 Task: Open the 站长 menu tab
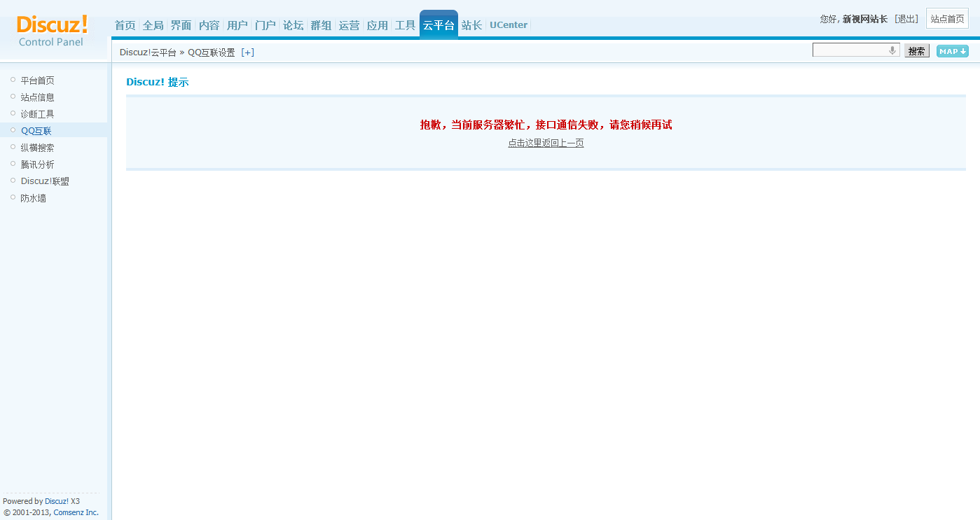[x=472, y=25]
